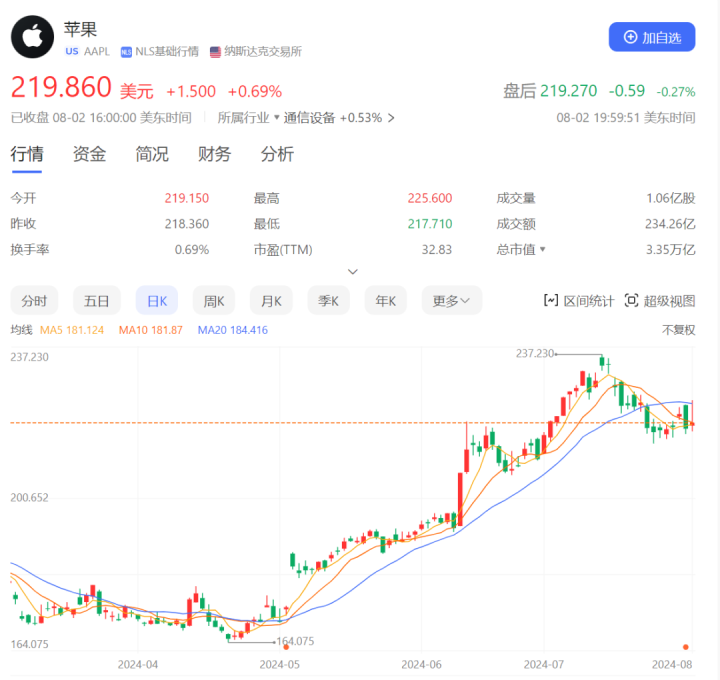Click 区间统计 range statistics icon
Screen dimensions: 720x680
(x=551, y=301)
